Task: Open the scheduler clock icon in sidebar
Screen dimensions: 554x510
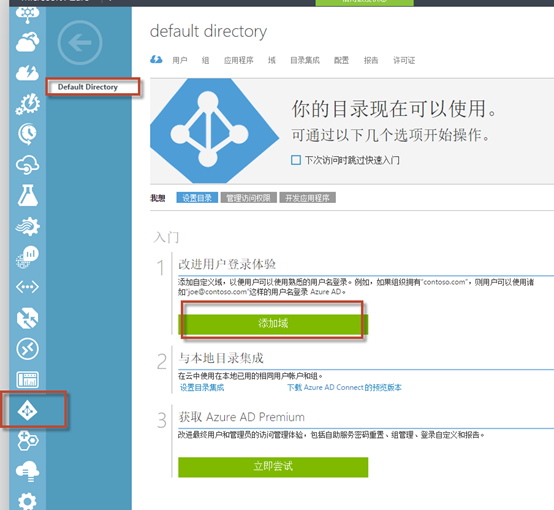Action: pos(28,134)
